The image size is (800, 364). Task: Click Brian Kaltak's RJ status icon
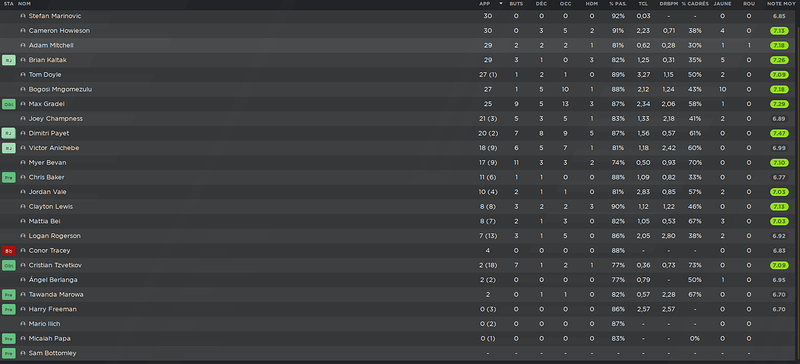tap(9, 60)
